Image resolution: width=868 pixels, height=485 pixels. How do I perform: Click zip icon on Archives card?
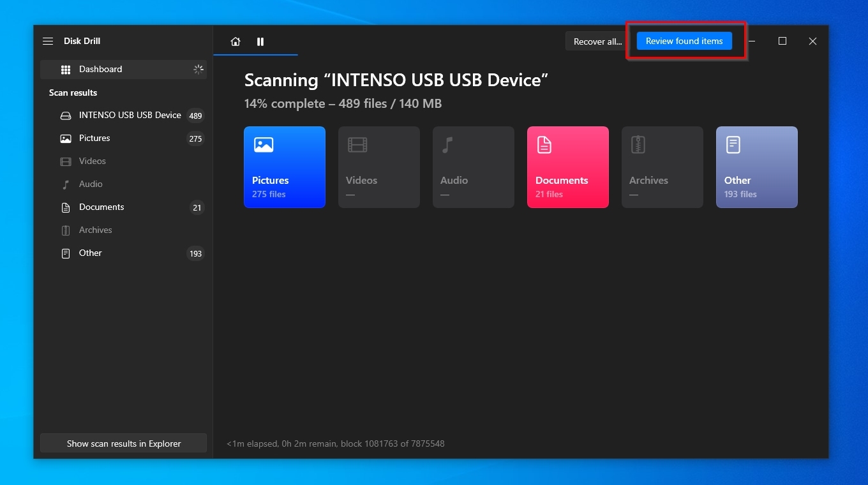638,145
